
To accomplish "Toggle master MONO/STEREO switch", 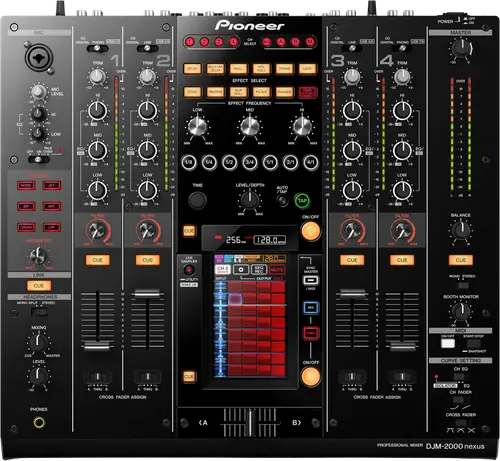I will click(463, 285).
